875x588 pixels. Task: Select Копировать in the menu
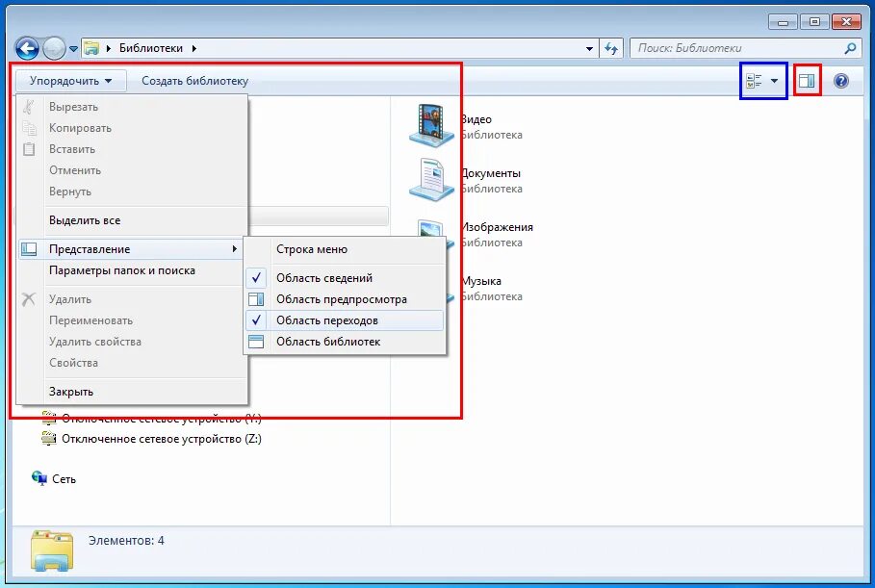pyautogui.click(x=132, y=128)
